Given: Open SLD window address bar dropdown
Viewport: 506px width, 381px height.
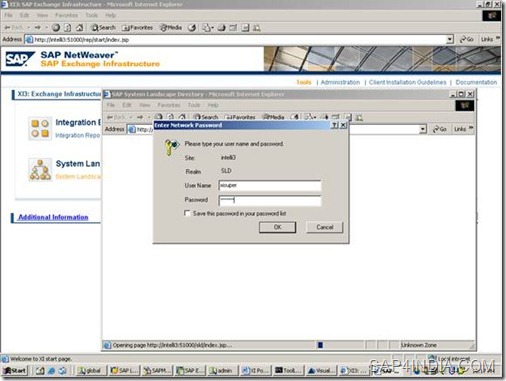Looking at the screenshot, I should (x=423, y=129).
